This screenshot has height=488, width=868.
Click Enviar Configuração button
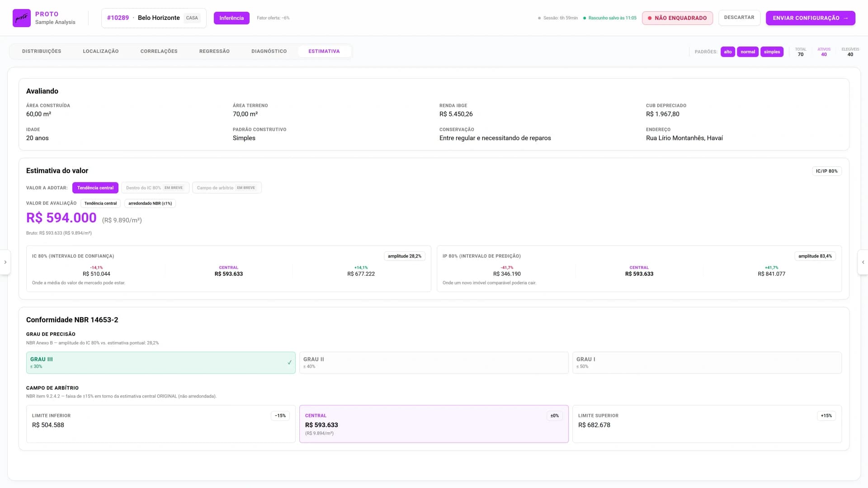[810, 18]
